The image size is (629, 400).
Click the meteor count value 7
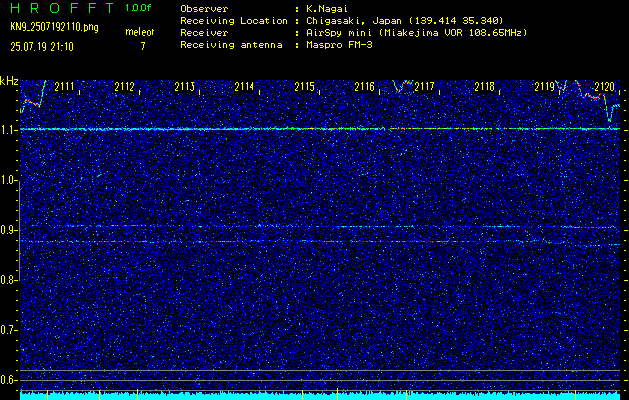(142, 46)
